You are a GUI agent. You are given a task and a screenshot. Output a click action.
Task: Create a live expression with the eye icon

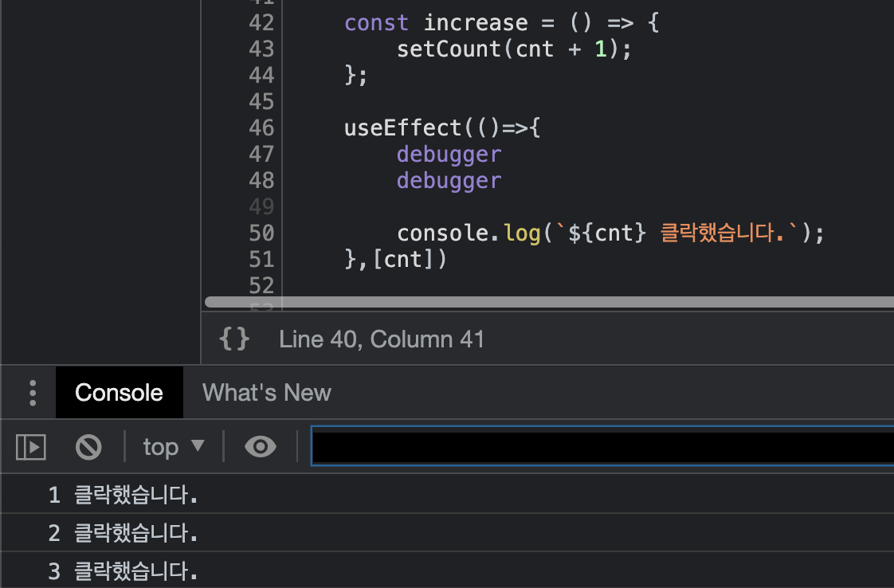[260, 446]
